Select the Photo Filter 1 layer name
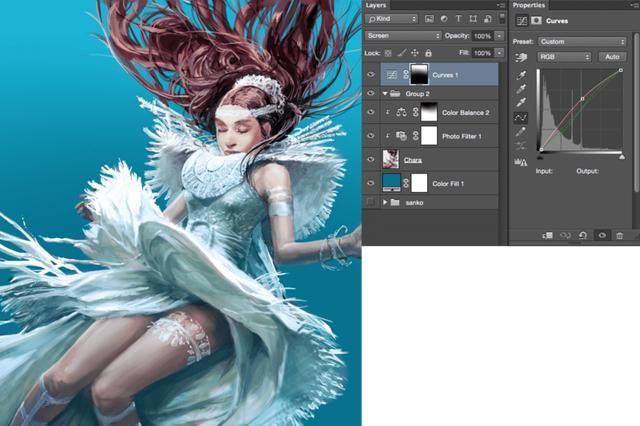 point(462,136)
